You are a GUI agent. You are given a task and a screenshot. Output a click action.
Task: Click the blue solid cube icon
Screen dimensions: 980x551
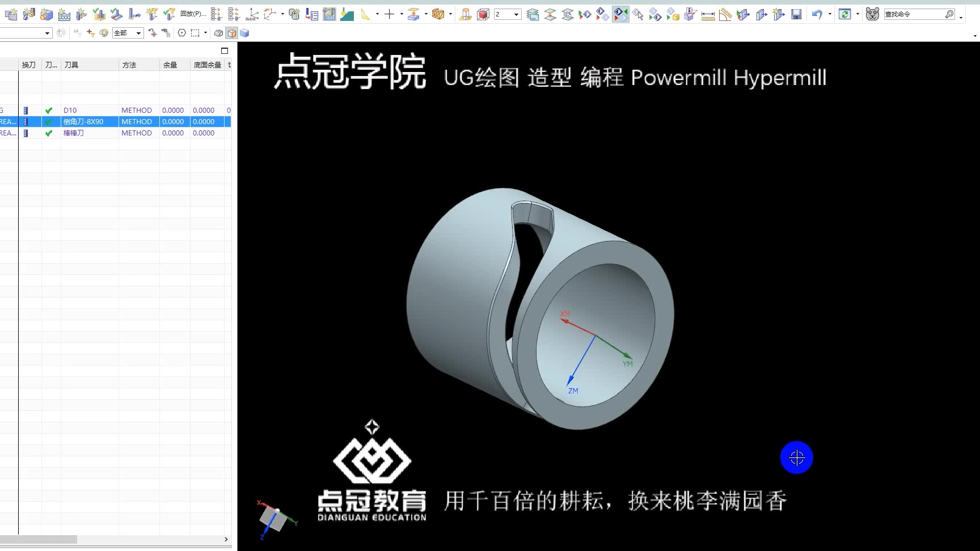click(244, 33)
